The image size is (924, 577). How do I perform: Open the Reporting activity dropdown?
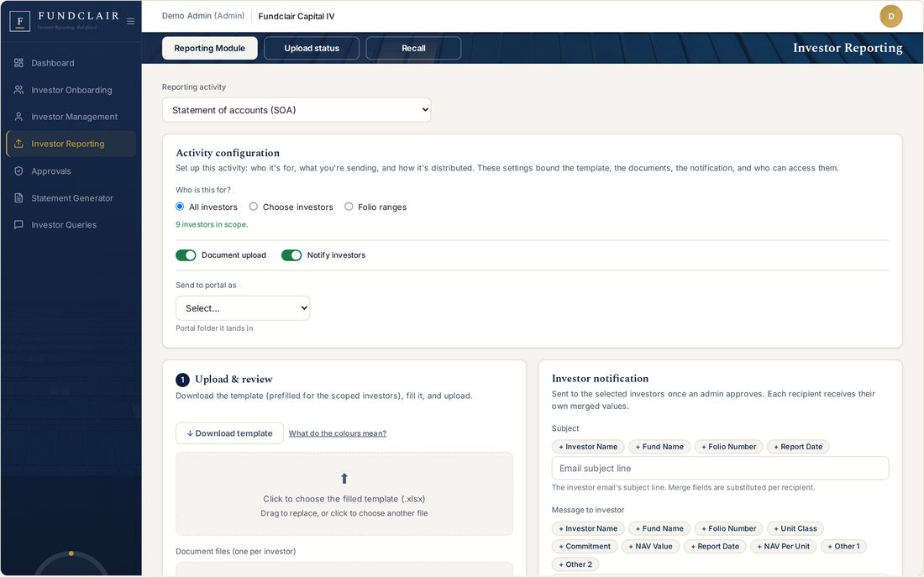297,110
